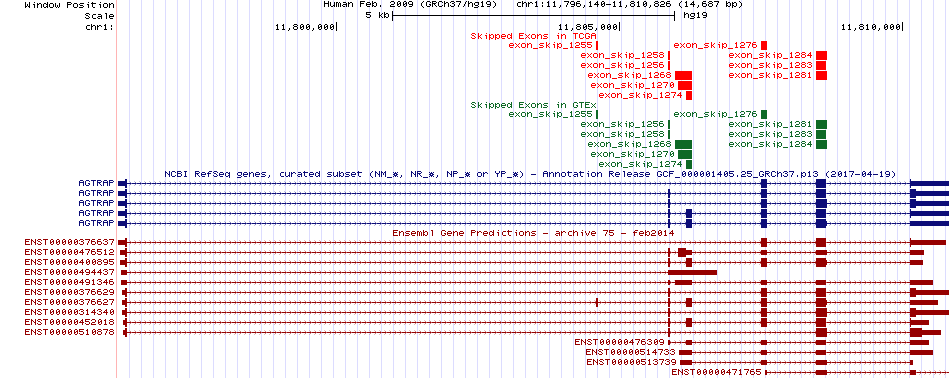Select green GTEx label exon_skip_1270

633,154
